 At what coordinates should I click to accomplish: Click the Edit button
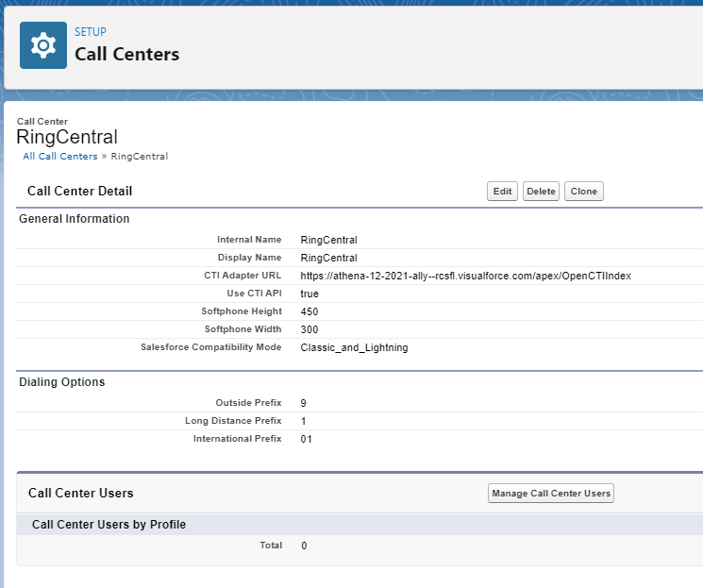(502, 191)
